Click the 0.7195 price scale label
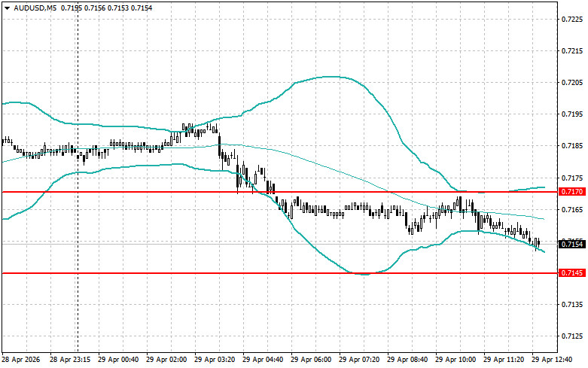This screenshot has width=588, height=368. (573, 114)
